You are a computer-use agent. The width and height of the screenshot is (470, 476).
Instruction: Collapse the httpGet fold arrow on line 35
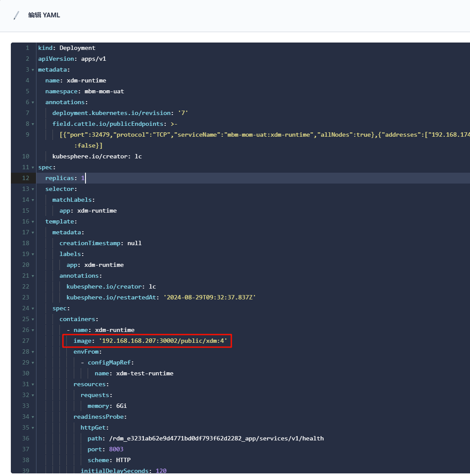[x=33, y=427]
